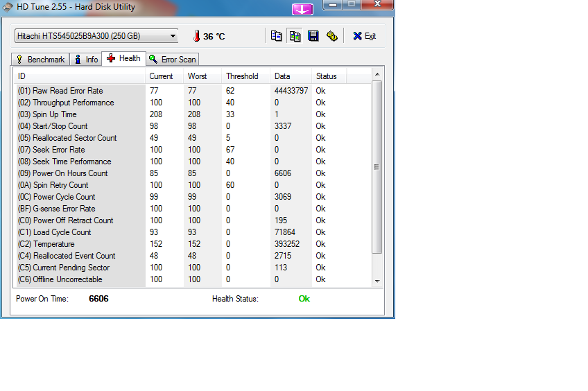Click the Threshold column header
This screenshot has height=391, width=588.
tap(245, 76)
